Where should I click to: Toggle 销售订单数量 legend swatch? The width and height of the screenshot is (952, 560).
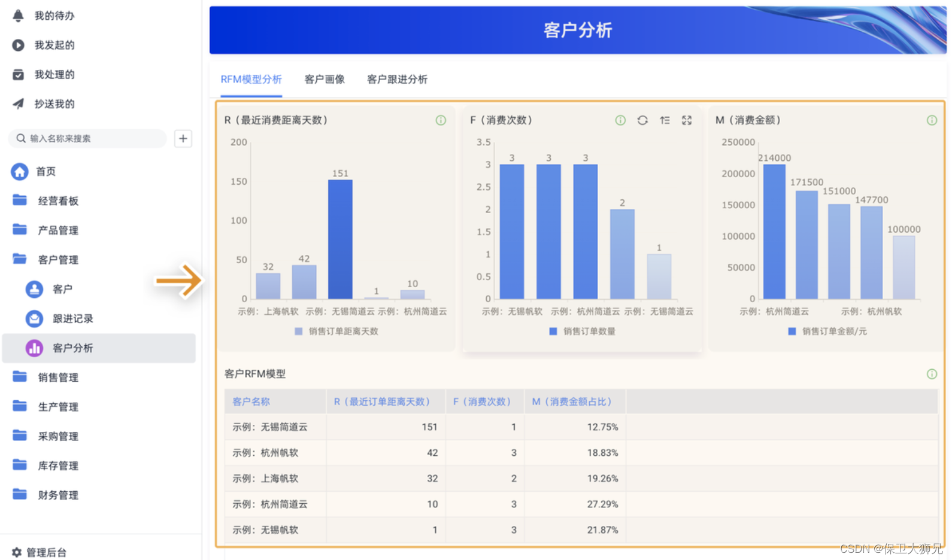click(x=553, y=331)
